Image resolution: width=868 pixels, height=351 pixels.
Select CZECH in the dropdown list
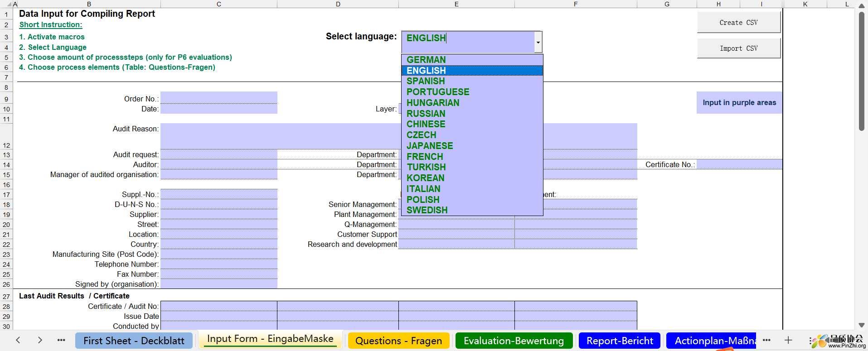(472, 135)
